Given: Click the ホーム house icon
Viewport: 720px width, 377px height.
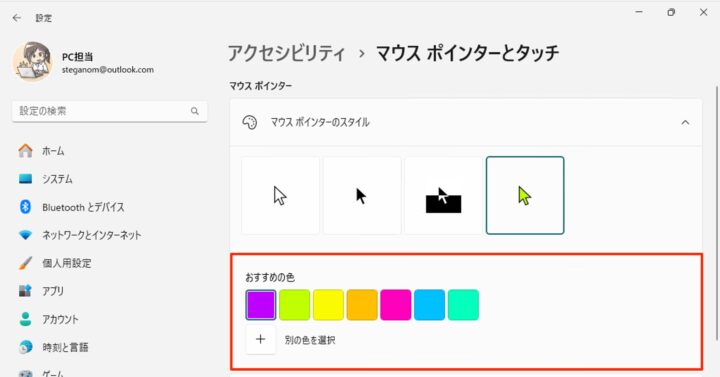Looking at the screenshot, I should [26, 151].
